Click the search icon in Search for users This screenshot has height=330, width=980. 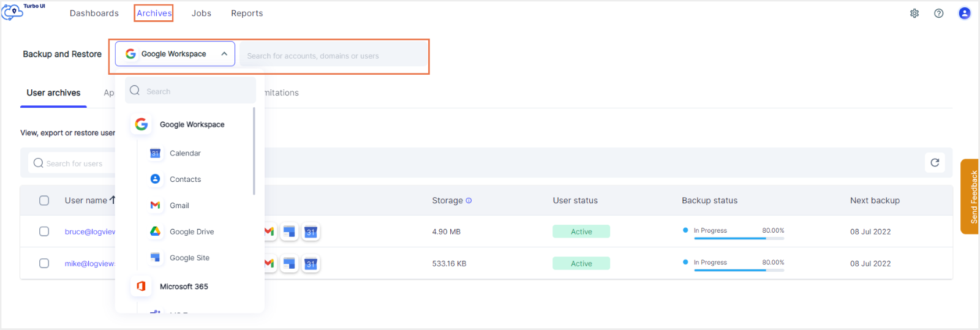pyautogui.click(x=39, y=163)
